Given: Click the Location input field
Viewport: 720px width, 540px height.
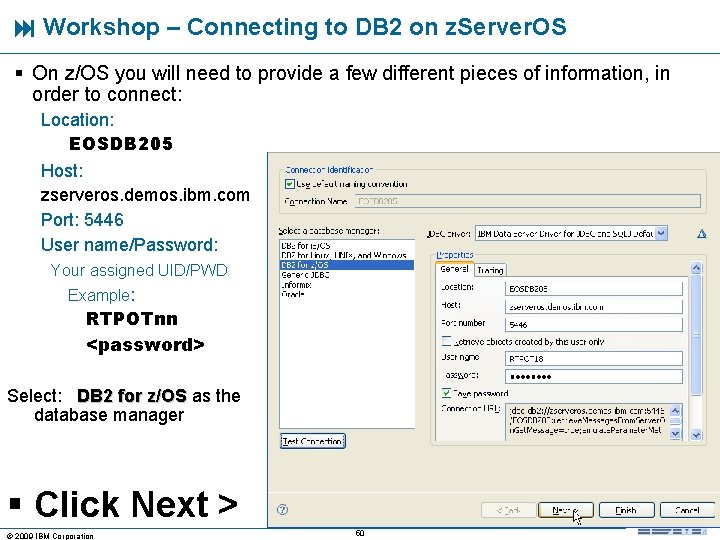Looking at the screenshot, I should (593, 288).
